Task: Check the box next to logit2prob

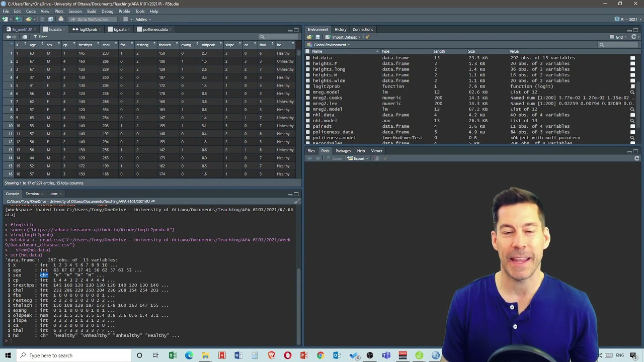Action: point(308,86)
